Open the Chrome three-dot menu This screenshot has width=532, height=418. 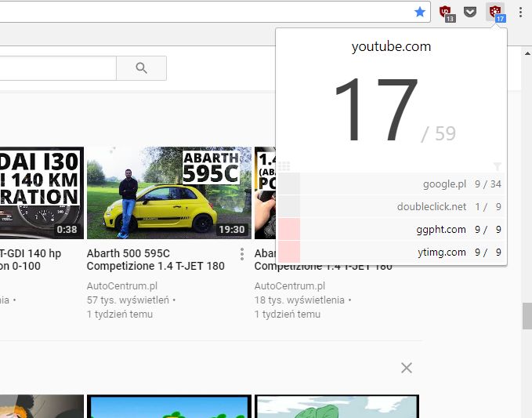520,13
